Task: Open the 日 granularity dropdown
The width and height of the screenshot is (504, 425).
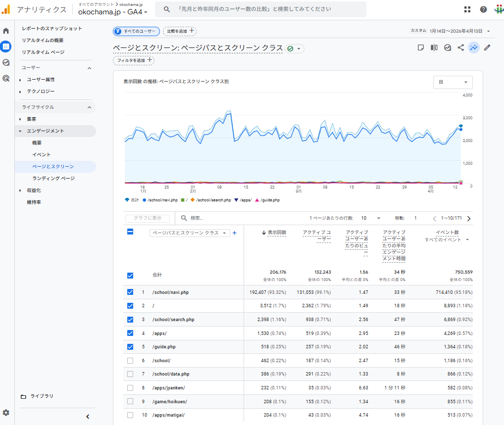Action: coord(453,82)
